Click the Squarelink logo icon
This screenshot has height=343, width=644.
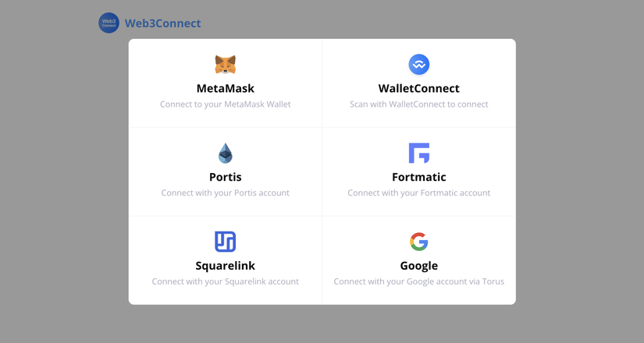point(226,242)
